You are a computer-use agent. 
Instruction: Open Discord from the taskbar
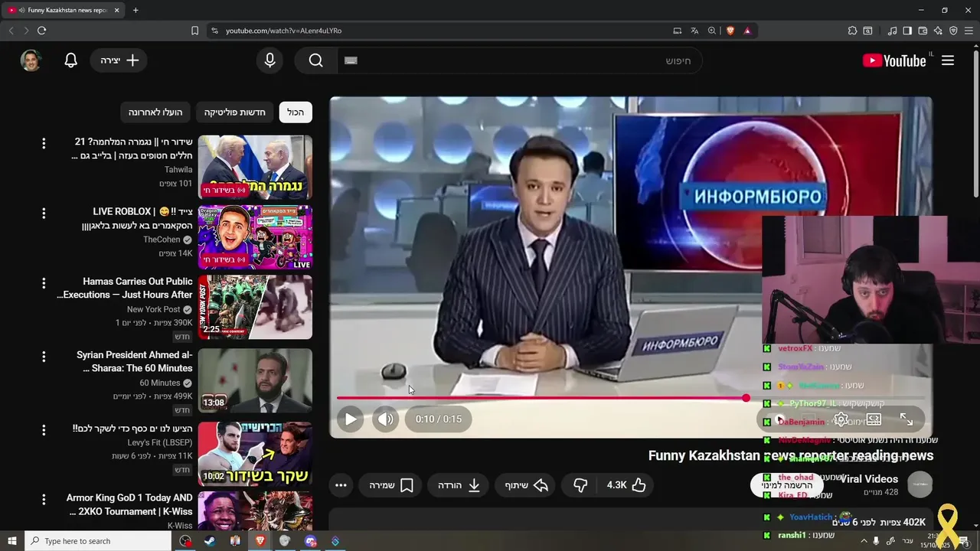[310, 541]
